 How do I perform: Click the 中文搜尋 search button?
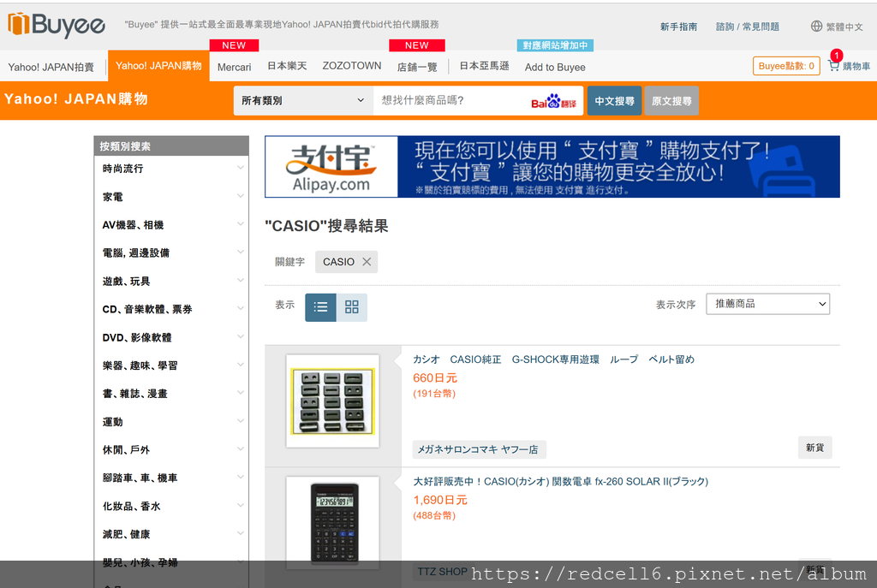[614, 101]
